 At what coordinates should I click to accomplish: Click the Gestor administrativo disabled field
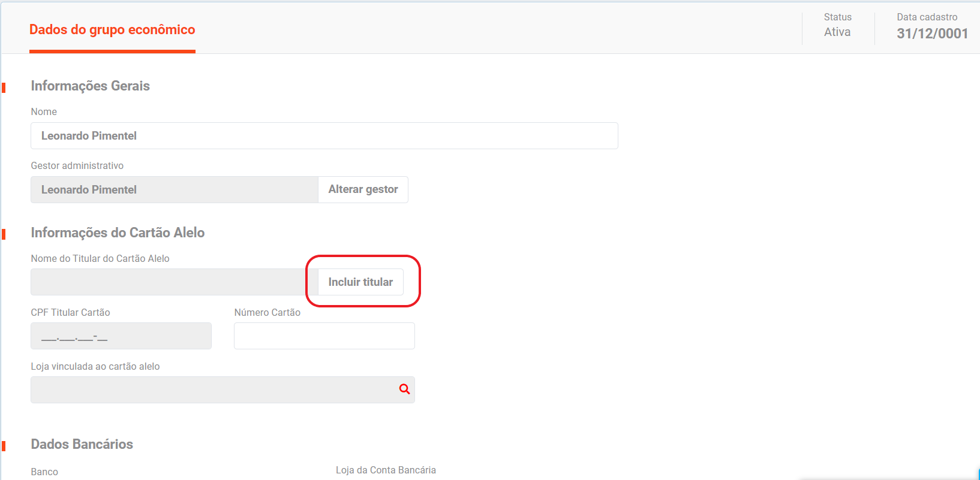174,190
